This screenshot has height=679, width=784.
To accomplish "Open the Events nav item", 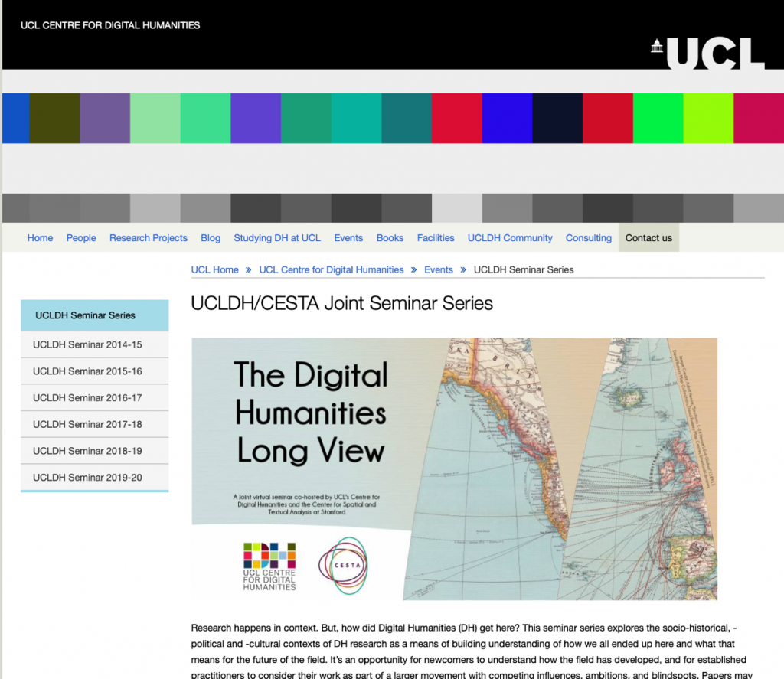I will 348,238.
